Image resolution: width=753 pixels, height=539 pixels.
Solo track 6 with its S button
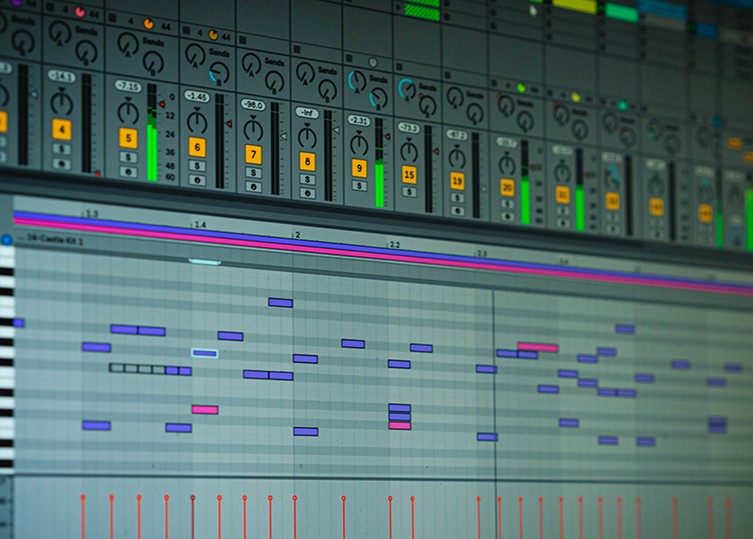point(197,166)
